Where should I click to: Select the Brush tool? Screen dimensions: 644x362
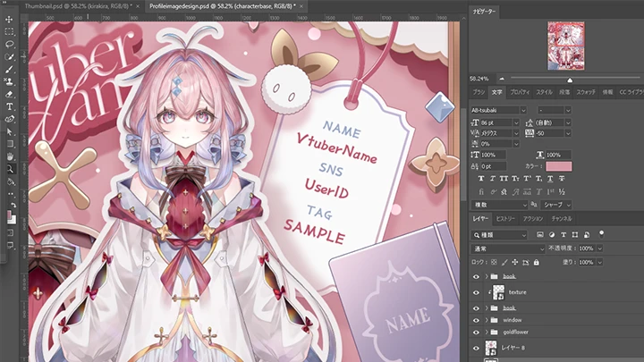[x=9, y=70]
